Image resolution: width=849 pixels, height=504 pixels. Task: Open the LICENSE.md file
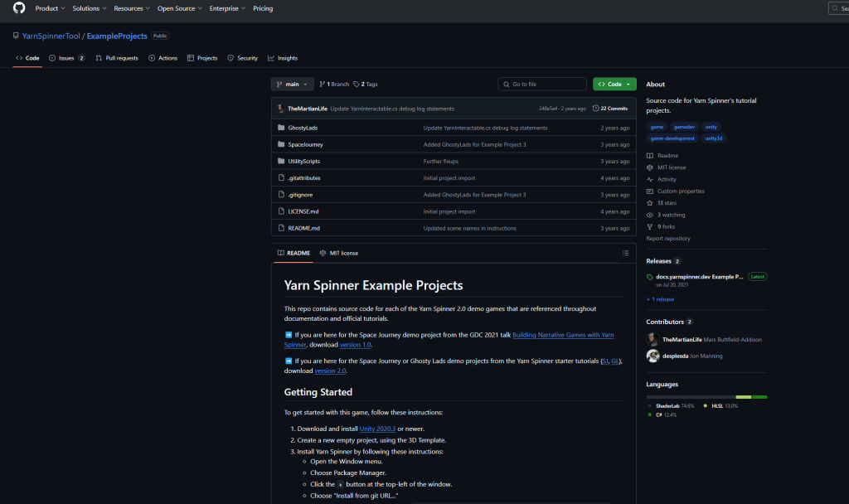tap(303, 211)
